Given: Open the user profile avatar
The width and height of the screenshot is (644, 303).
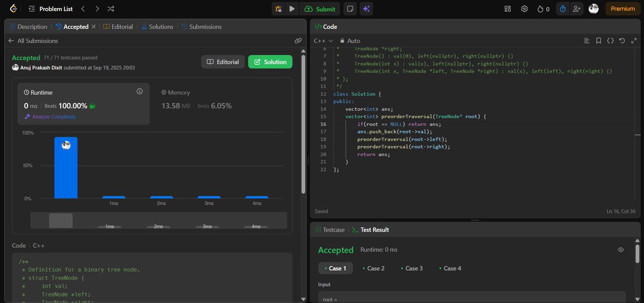Looking at the screenshot, I should pyautogui.click(x=593, y=9).
